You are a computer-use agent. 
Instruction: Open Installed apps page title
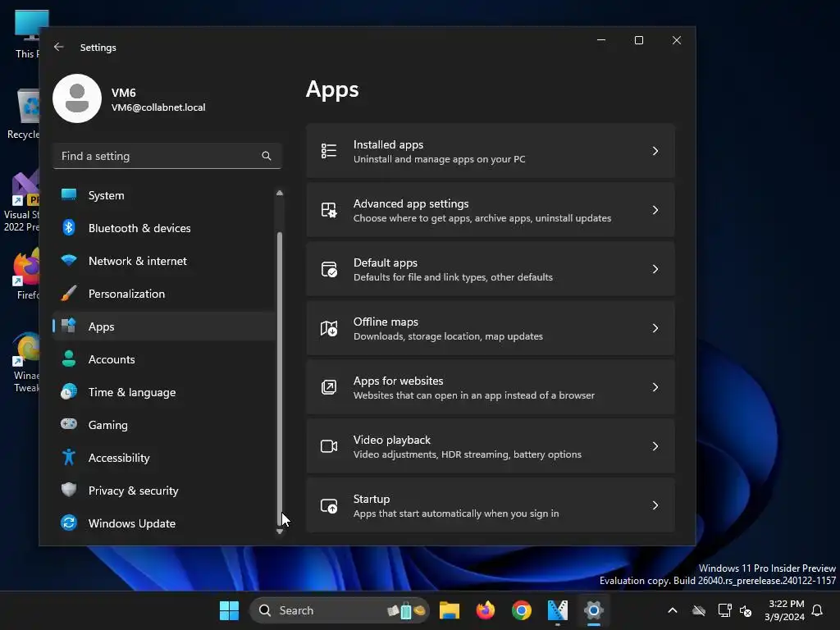(388, 144)
